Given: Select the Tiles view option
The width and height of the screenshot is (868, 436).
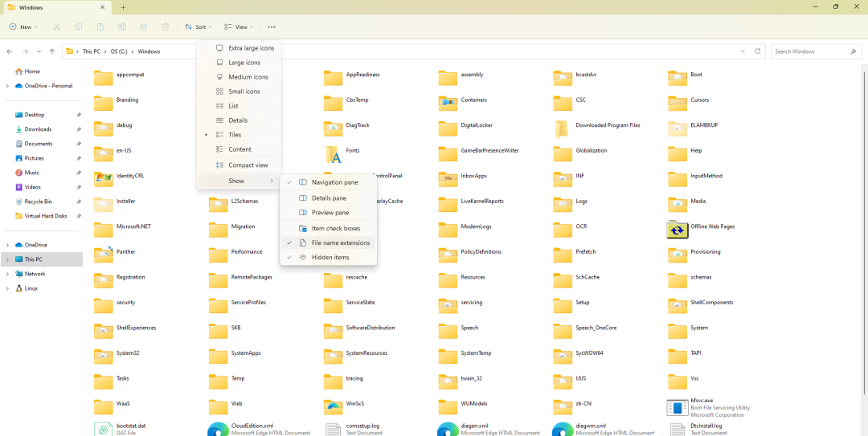Looking at the screenshot, I should pos(240,134).
